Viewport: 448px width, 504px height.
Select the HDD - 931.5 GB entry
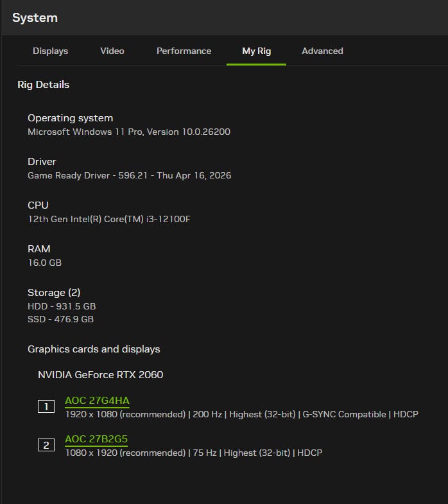tap(62, 306)
